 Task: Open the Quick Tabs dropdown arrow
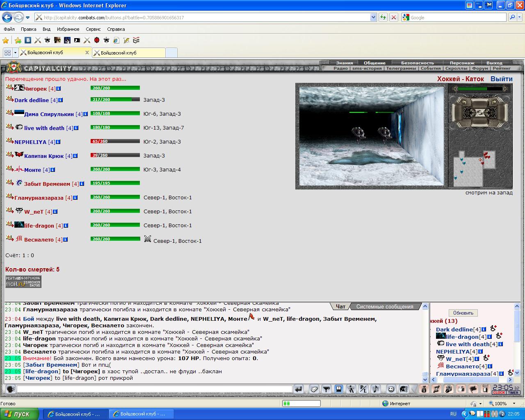pyautogui.click(x=15, y=52)
